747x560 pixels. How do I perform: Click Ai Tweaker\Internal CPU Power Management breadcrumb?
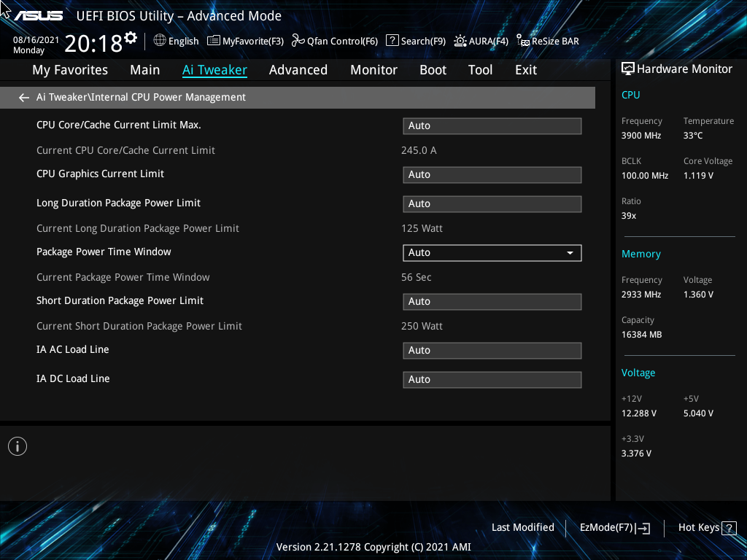point(141,97)
